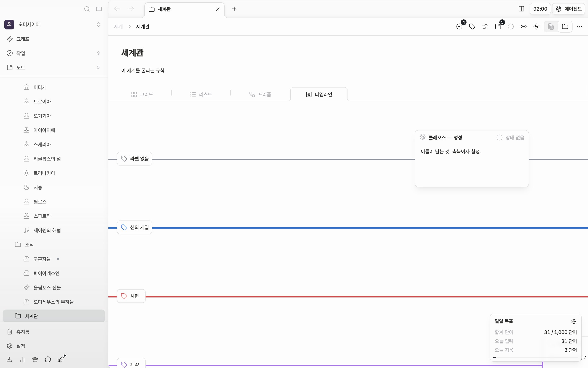Open the rocket updates icon

(x=61, y=359)
